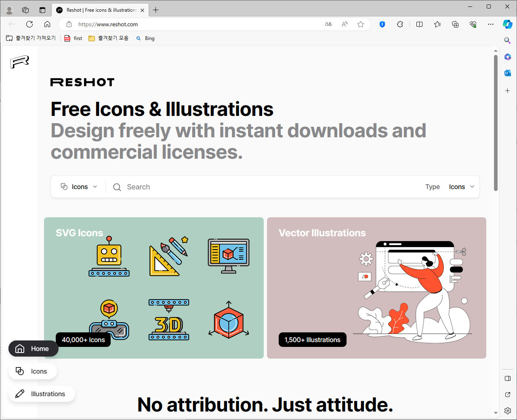Select the 3D printer icon
The image size is (517, 420).
pyautogui.click(x=169, y=319)
